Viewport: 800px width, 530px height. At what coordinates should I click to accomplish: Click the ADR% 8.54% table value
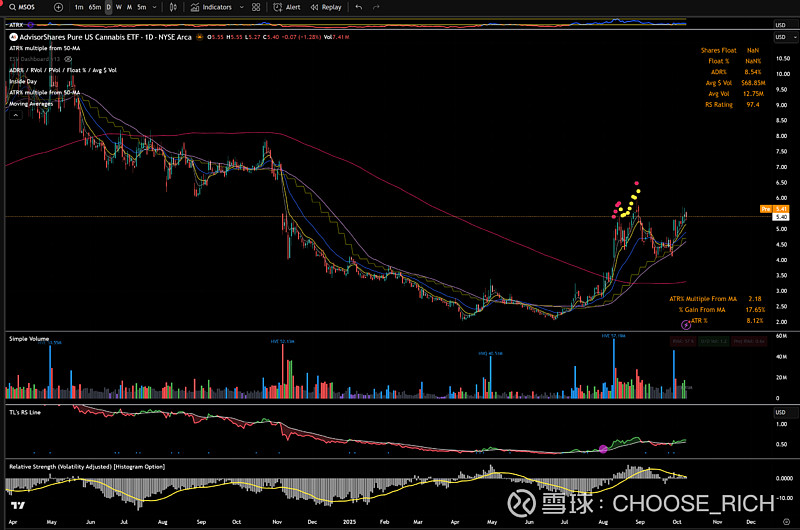click(x=753, y=72)
